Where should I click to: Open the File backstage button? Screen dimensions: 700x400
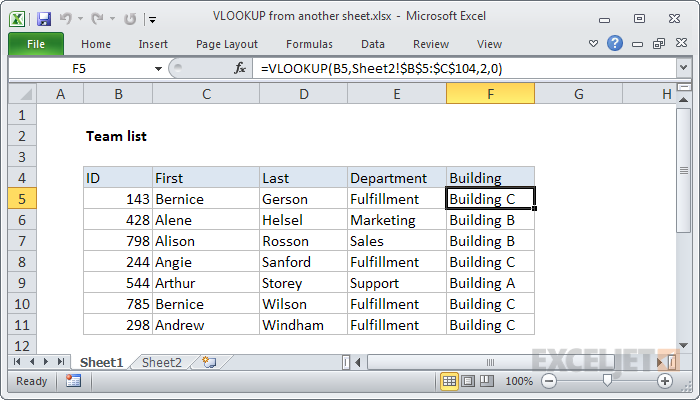[35, 44]
